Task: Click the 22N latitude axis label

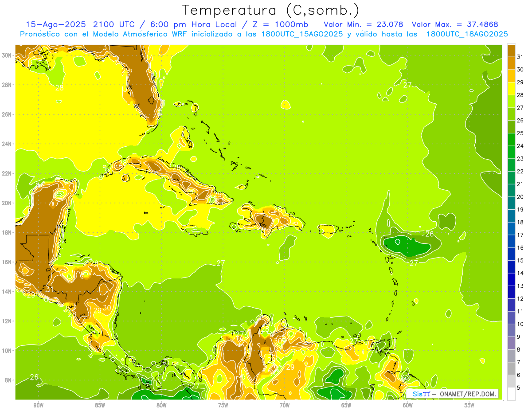Action: tap(7, 173)
